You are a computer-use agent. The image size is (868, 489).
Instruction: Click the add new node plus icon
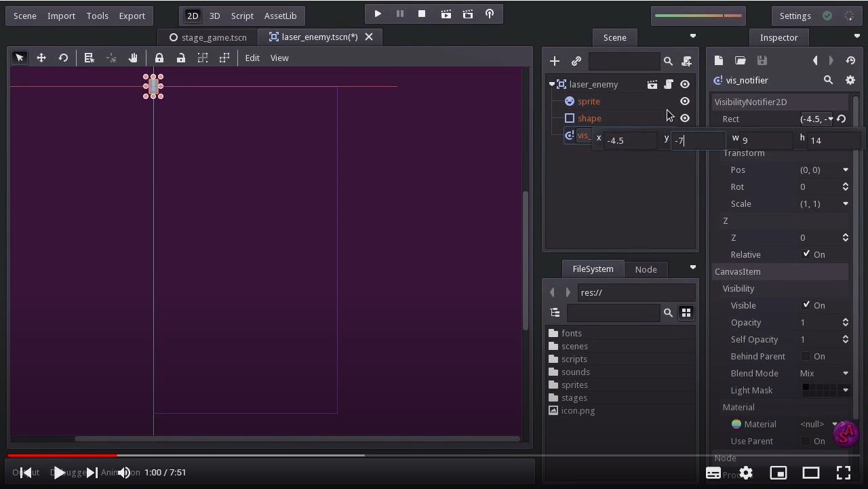[x=555, y=61]
